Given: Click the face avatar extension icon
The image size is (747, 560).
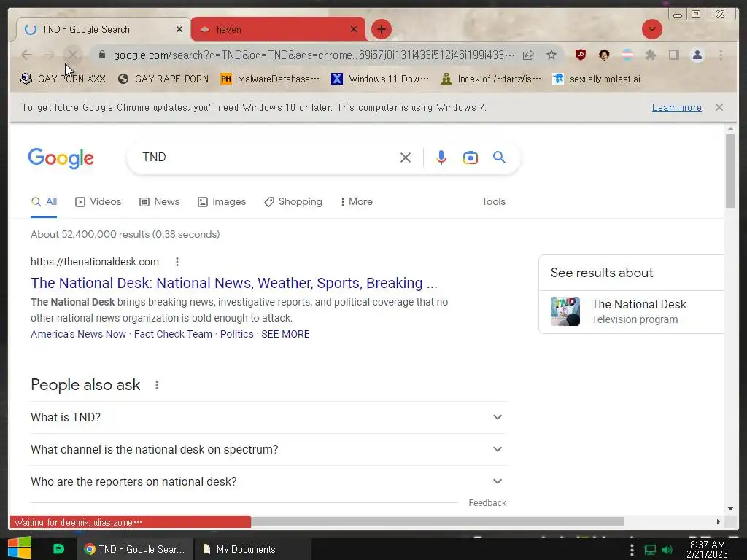Looking at the screenshot, I should coord(604,55).
